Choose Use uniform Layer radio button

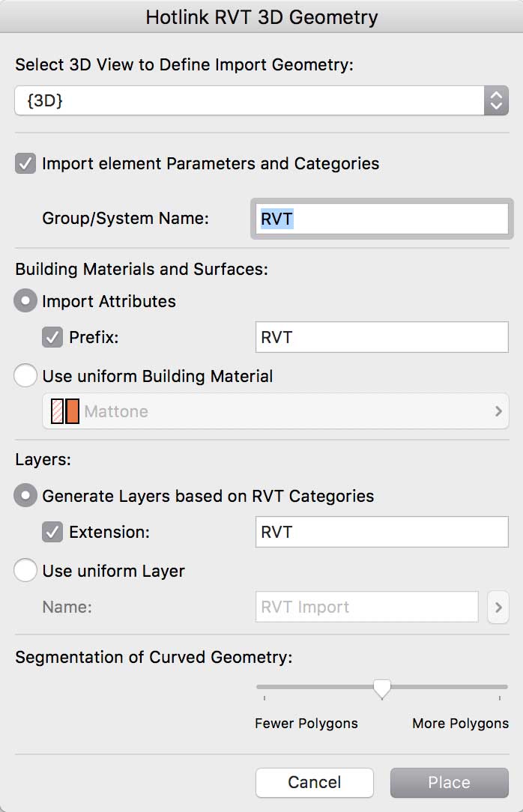25,571
